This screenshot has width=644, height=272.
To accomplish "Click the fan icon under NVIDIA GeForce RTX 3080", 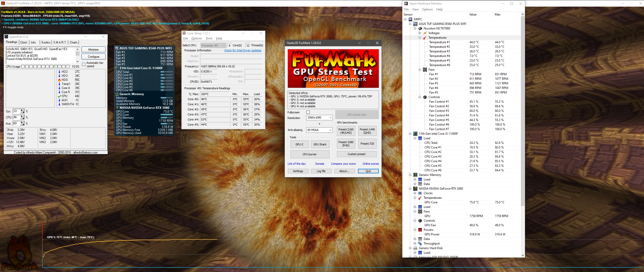I will (x=420, y=211).
